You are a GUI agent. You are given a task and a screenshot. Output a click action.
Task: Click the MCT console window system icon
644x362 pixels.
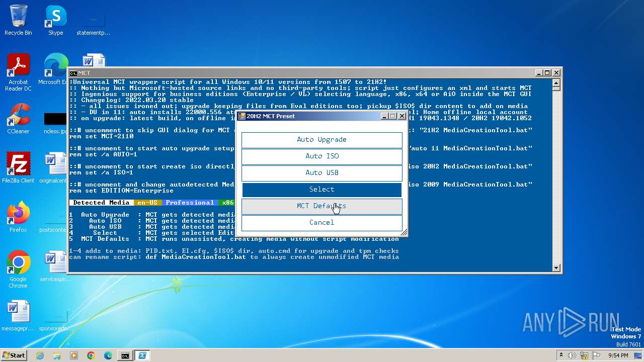(x=73, y=73)
